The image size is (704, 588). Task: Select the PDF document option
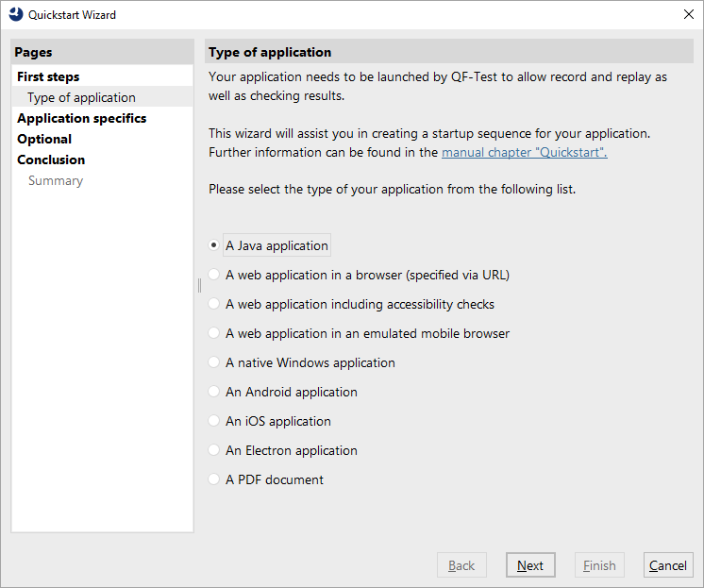[213, 479]
